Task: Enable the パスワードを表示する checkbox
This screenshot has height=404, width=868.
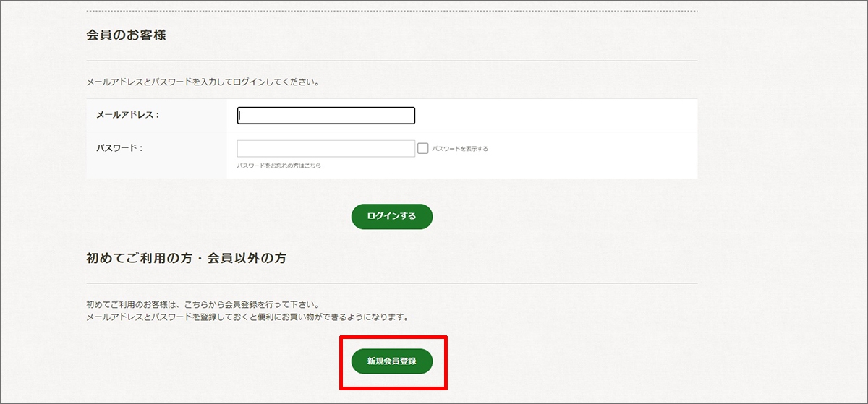Action: (x=423, y=148)
